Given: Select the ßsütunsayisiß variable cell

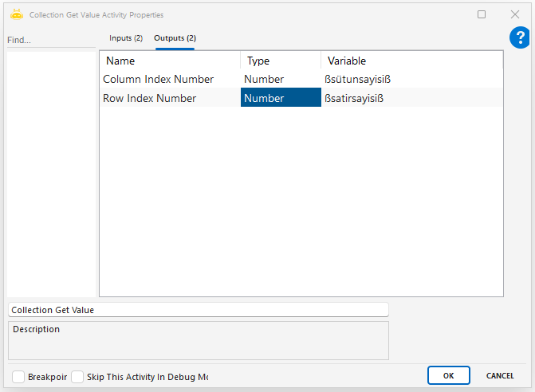Looking at the screenshot, I should pyautogui.click(x=358, y=79).
